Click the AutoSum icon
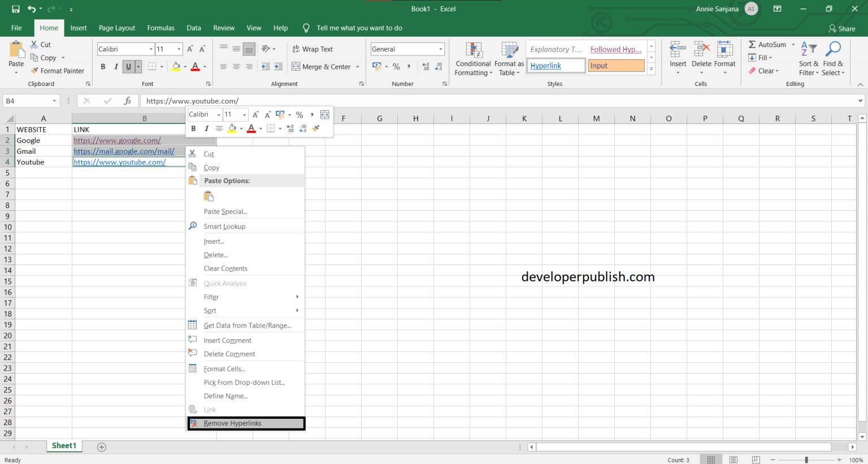The height and width of the screenshot is (464, 868). click(x=753, y=44)
